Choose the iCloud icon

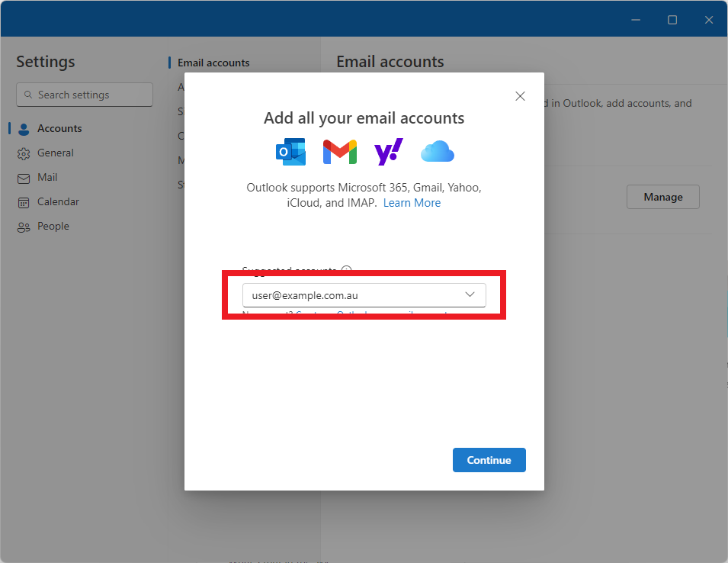[437, 152]
